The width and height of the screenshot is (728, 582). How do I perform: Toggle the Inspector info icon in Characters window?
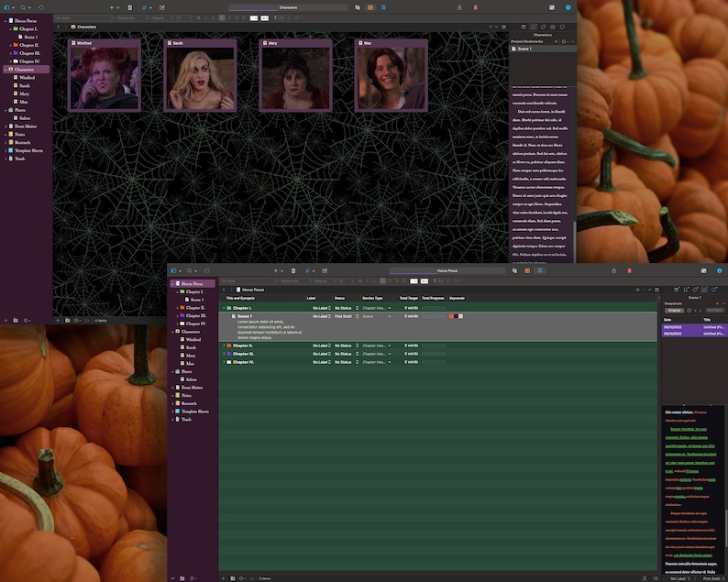pyautogui.click(x=568, y=7)
